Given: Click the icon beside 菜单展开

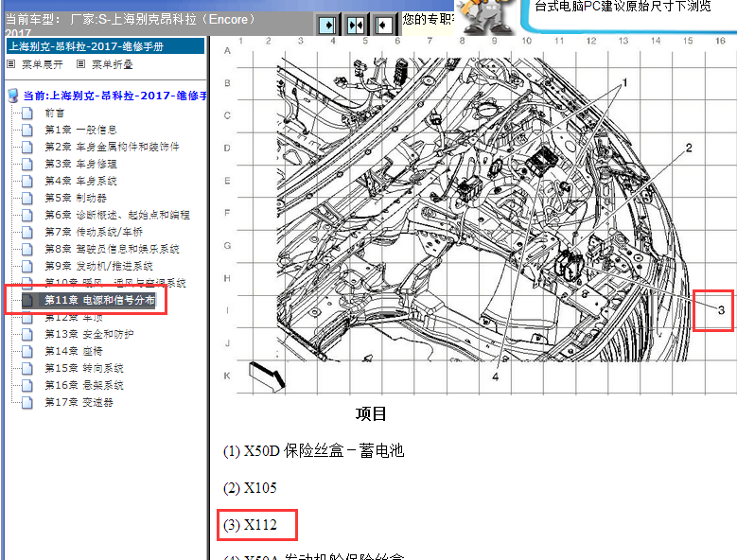Looking at the screenshot, I should point(11,64).
